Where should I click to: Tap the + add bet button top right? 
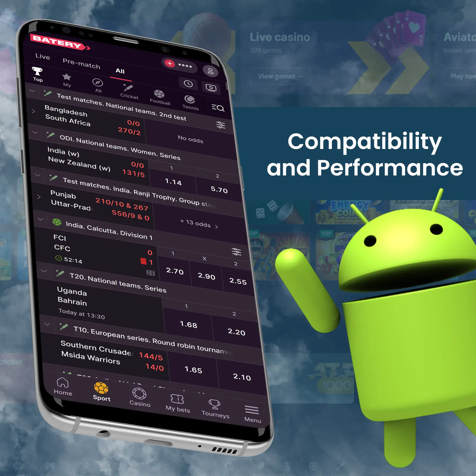170,64
